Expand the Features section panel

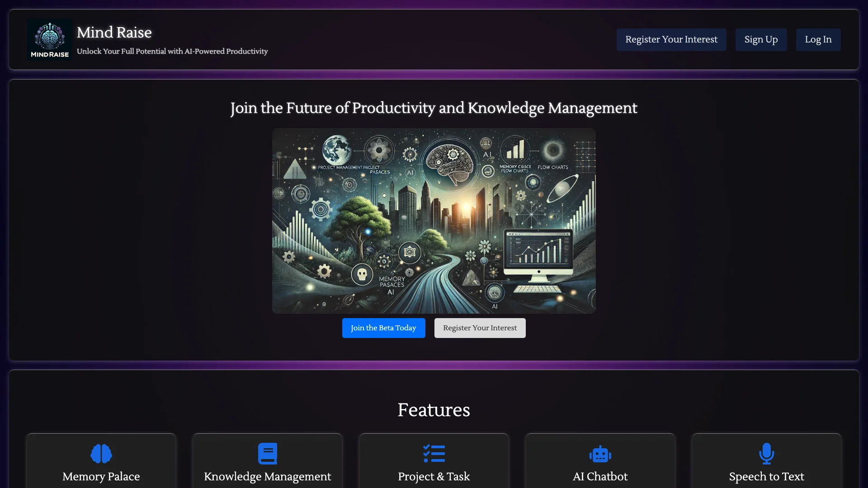pos(434,409)
